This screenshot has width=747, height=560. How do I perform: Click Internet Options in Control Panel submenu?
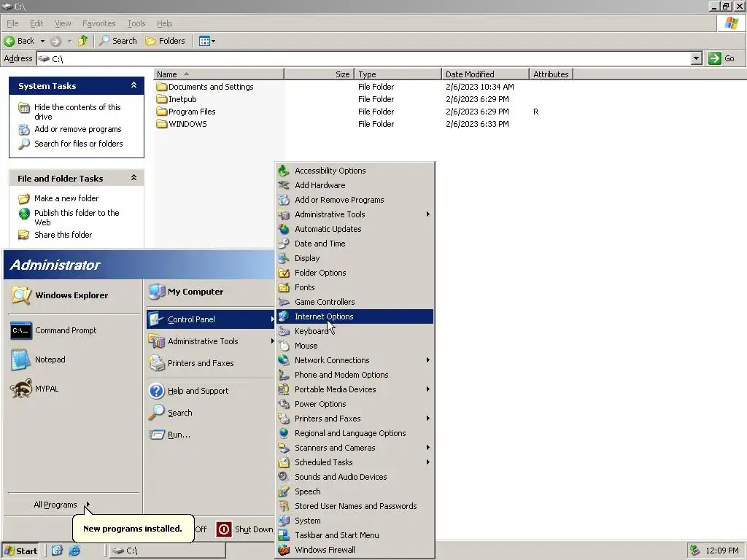355,316
